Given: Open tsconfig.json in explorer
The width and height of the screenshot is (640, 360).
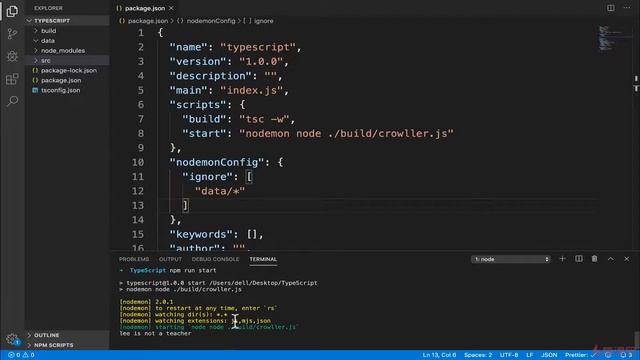Looking at the screenshot, I should tap(67, 90).
